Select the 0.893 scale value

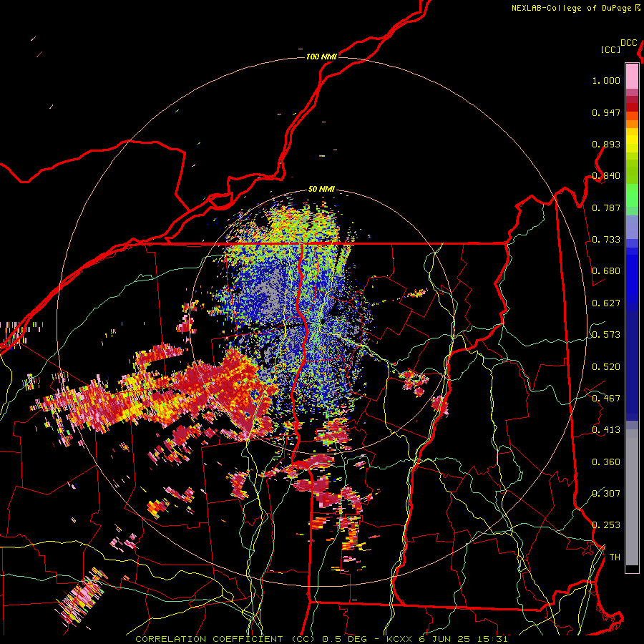pyautogui.click(x=606, y=144)
